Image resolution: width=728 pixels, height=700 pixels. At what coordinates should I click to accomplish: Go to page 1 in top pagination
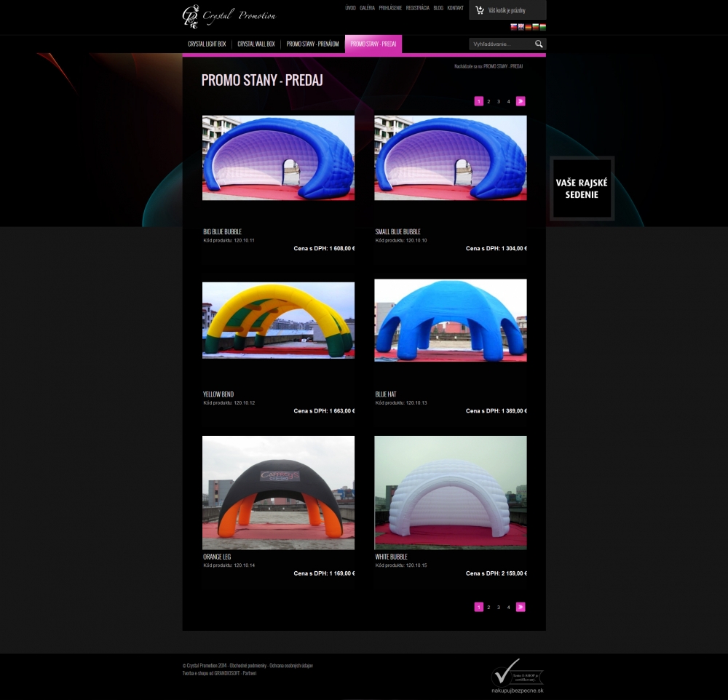point(479,101)
